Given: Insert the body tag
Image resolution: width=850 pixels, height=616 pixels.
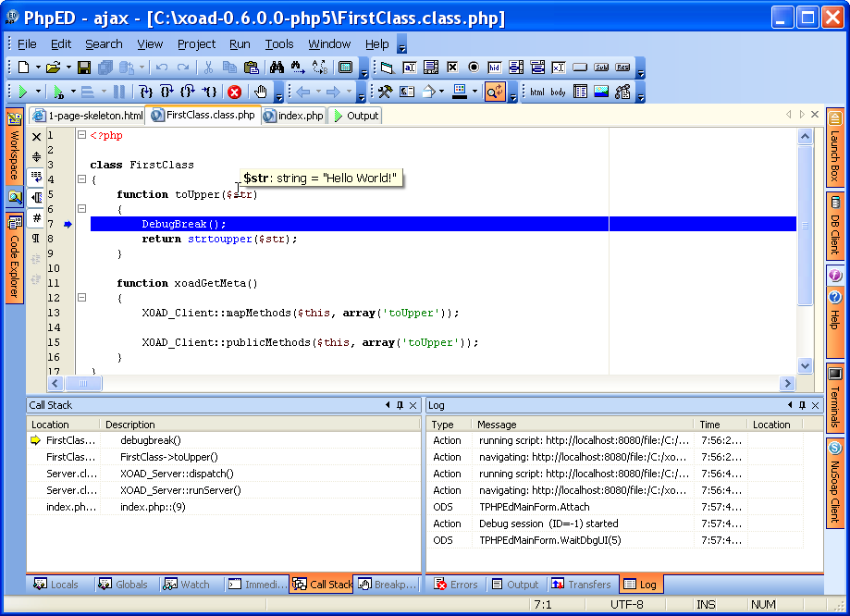Looking at the screenshot, I should point(559,92).
